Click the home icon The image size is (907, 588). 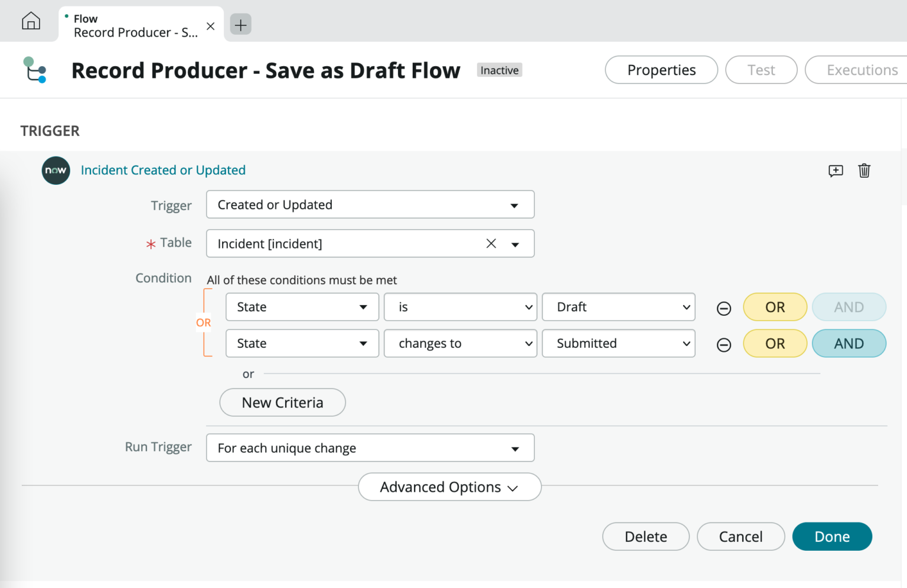[31, 21]
